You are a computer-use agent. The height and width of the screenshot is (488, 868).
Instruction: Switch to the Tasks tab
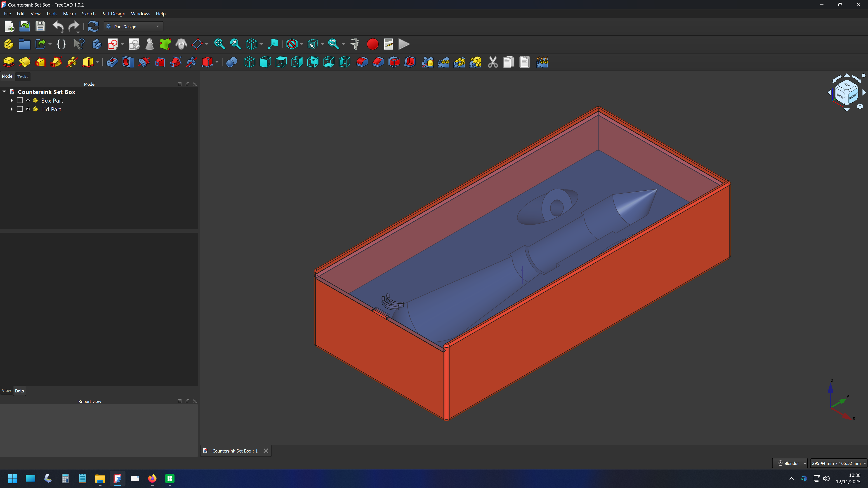23,77
